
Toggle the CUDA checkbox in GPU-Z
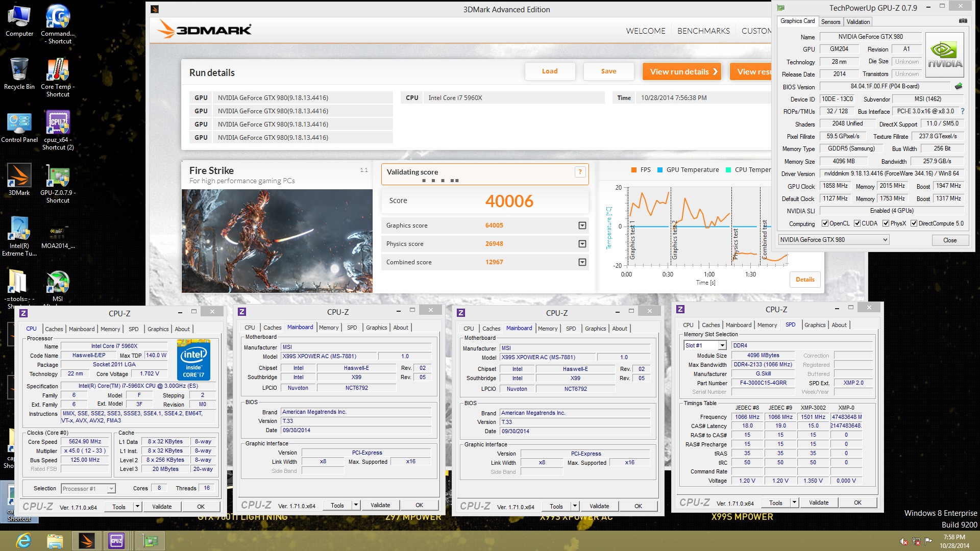[x=857, y=223]
